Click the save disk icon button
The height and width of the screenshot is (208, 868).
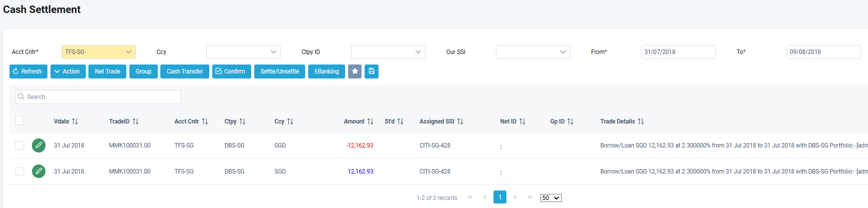(372, 71)
